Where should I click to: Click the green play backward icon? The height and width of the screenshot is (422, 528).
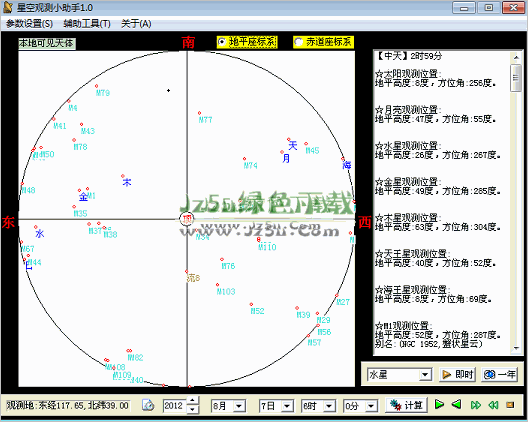point(456,404)
